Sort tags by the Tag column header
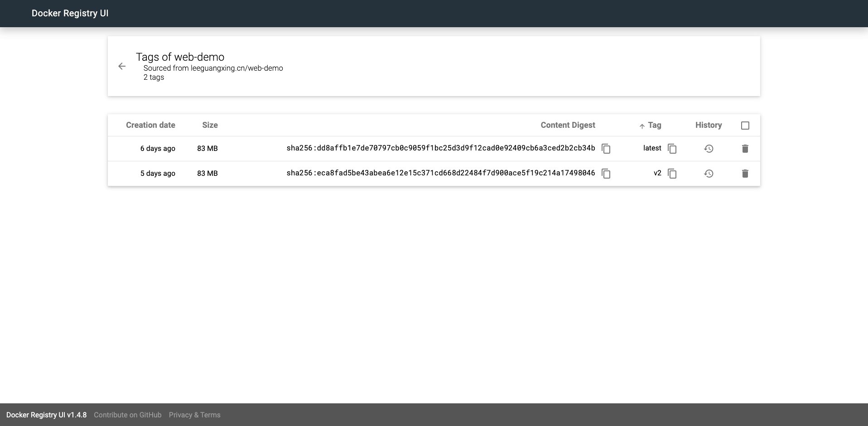 (654, 125)
